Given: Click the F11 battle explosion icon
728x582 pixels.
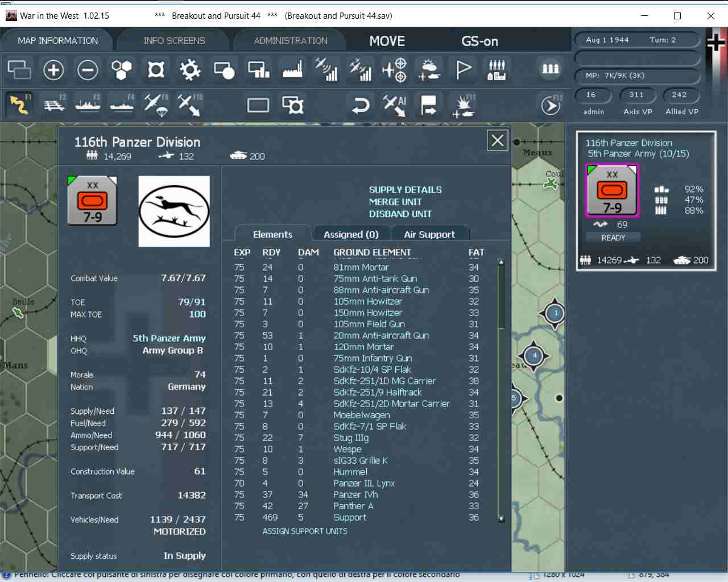Looking at the screenshot, I should [x=464, y=105].
